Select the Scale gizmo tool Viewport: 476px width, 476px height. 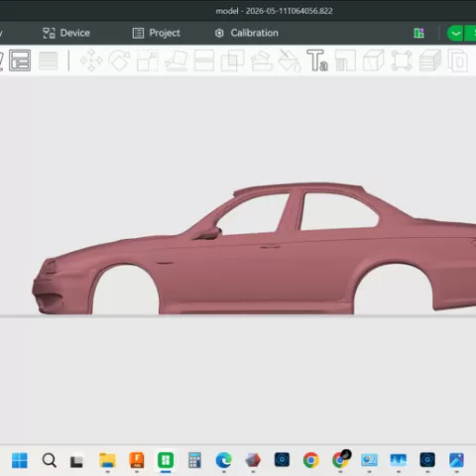[x=148, y=60]
